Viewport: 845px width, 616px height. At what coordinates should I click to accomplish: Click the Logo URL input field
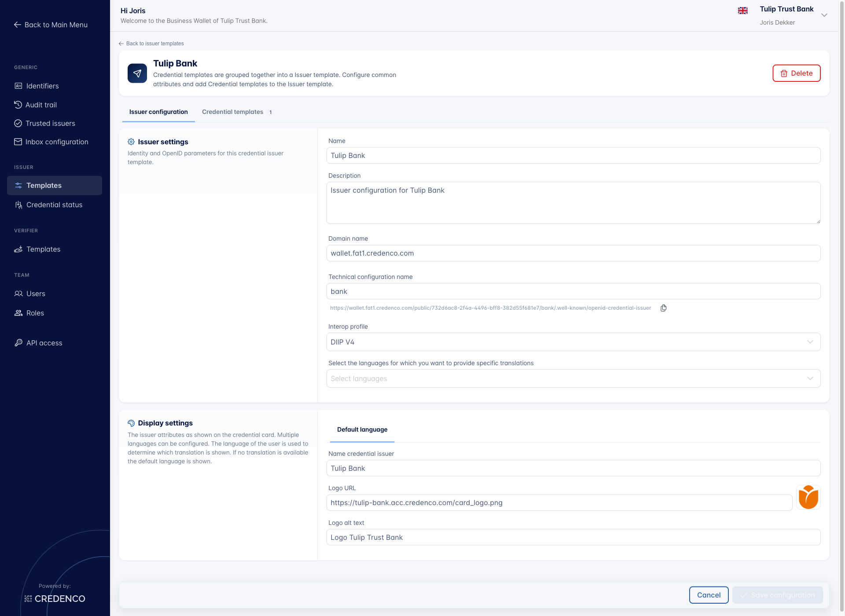tap(559, 502)
